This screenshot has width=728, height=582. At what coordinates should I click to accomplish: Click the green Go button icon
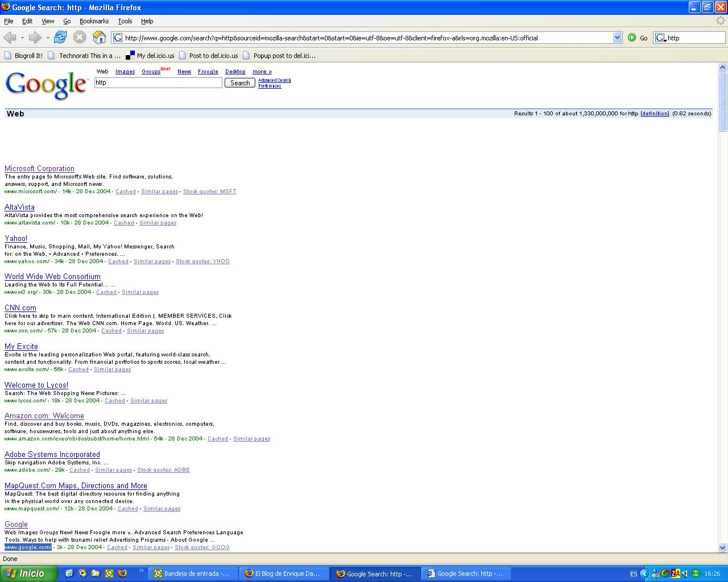[x=632, y=38]
